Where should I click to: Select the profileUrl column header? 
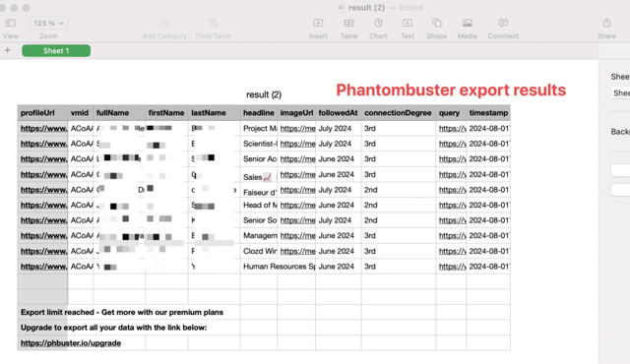(42, 113)
